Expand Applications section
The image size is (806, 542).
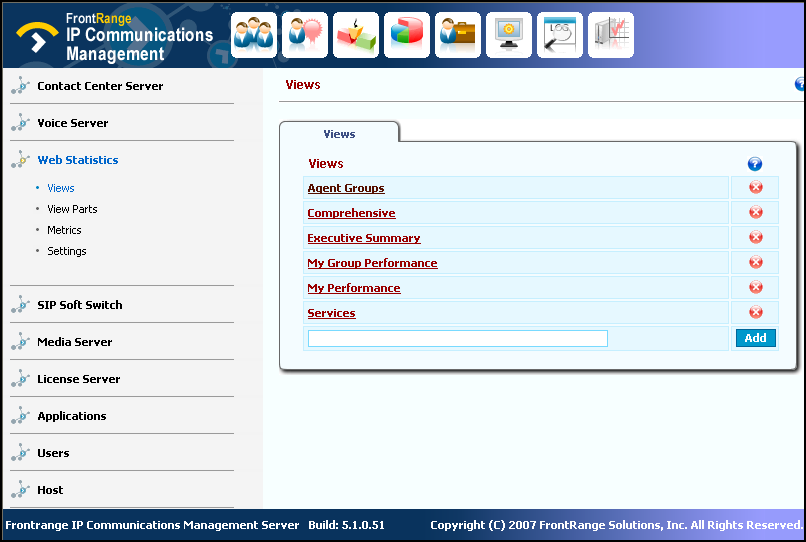[71, 416]
